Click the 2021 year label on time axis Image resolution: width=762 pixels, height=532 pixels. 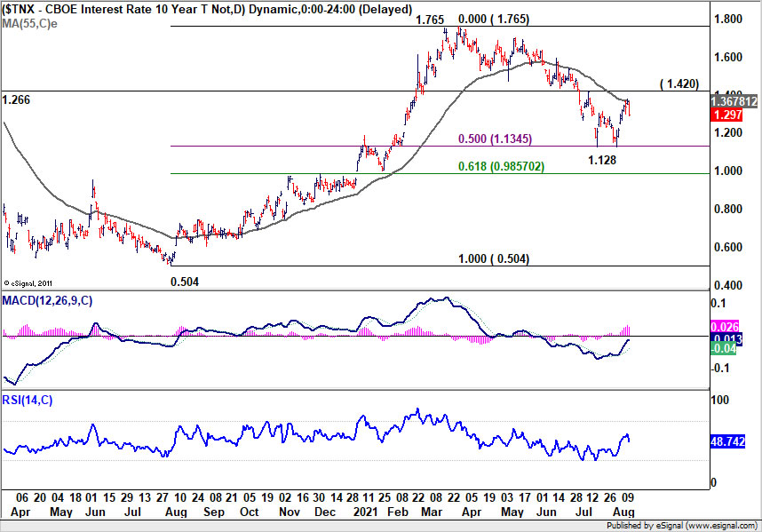click(365, 512)
